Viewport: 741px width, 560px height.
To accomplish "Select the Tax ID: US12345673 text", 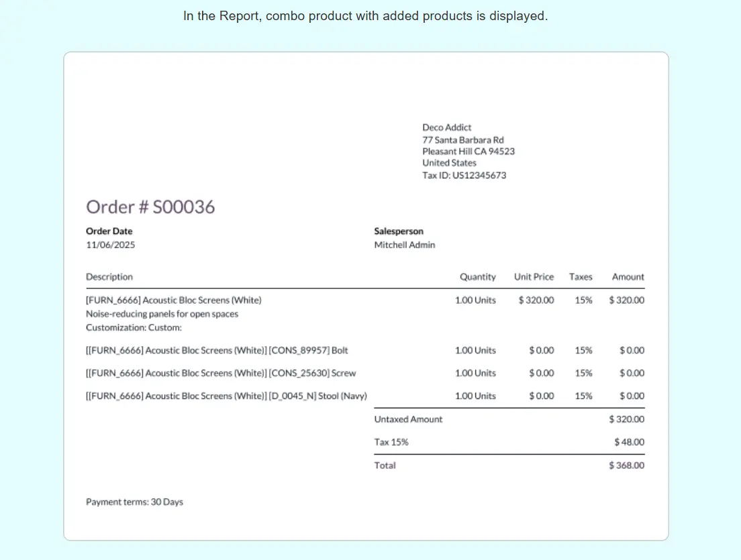I will tap(464, 175).
